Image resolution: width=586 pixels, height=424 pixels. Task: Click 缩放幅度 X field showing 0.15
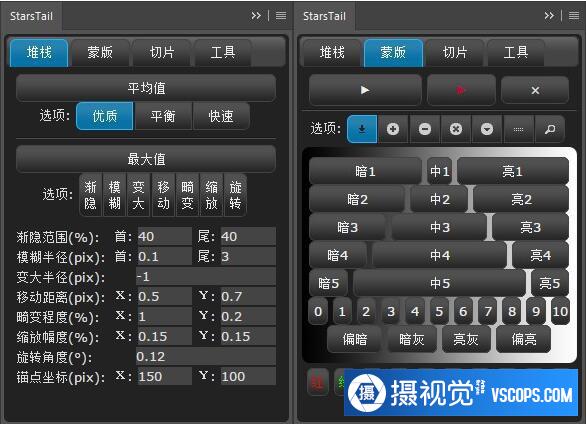click(x=164, y=336)
